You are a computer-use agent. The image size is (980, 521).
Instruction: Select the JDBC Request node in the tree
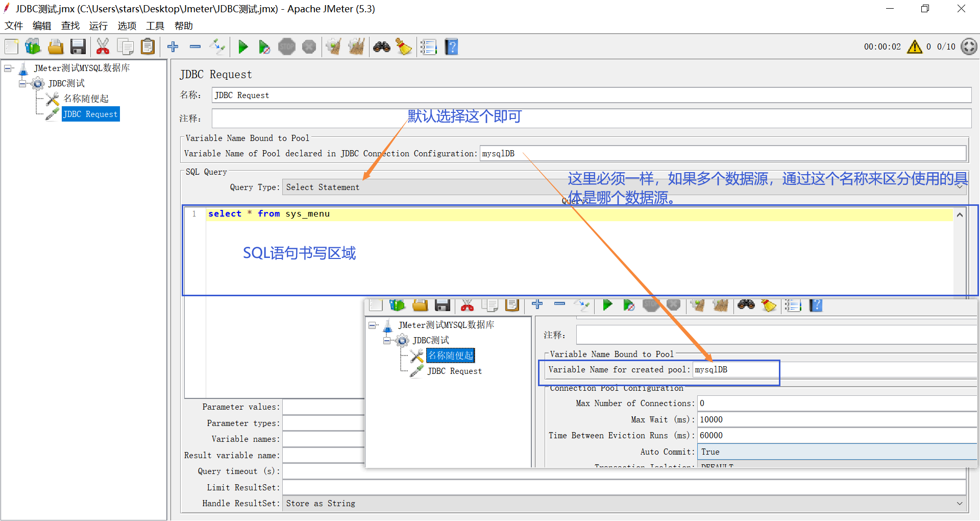click(x=90, y=113)
